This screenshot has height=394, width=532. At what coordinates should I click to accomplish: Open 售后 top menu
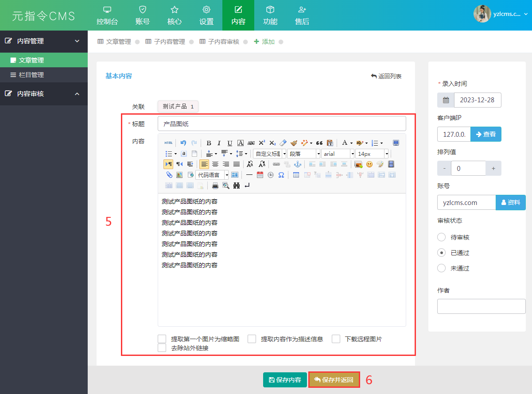(302, 15)
